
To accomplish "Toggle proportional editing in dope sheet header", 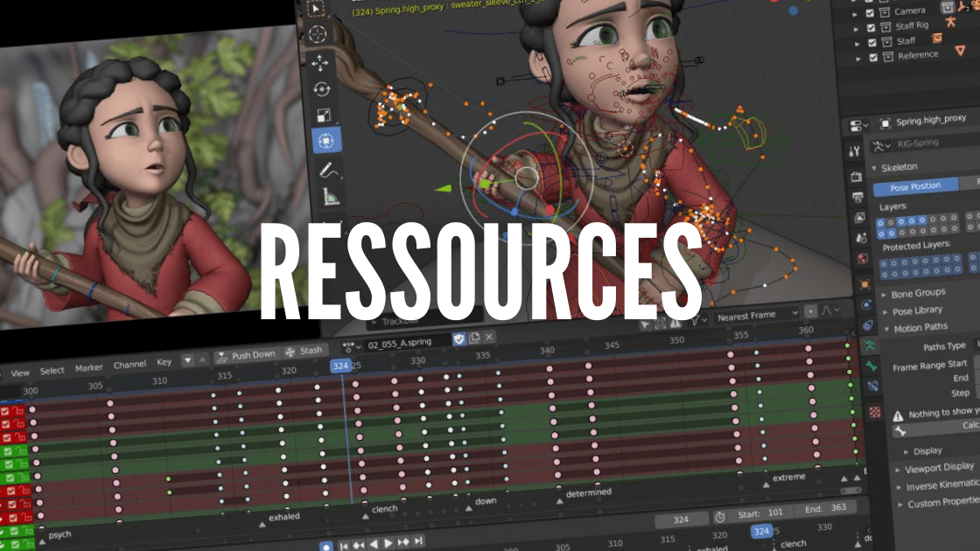I will coord(810,311).
